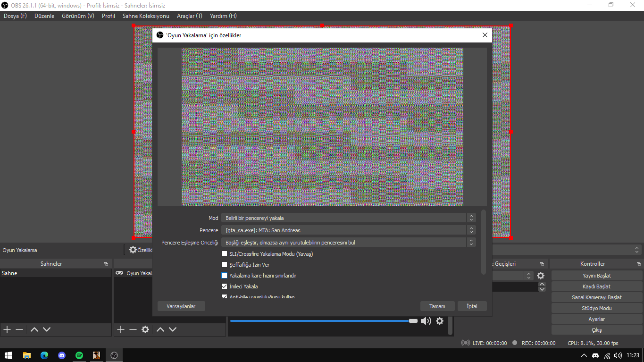Open scene transition settings gear icon
Screen dimensions: 644x362
click(x=541, y=276)
